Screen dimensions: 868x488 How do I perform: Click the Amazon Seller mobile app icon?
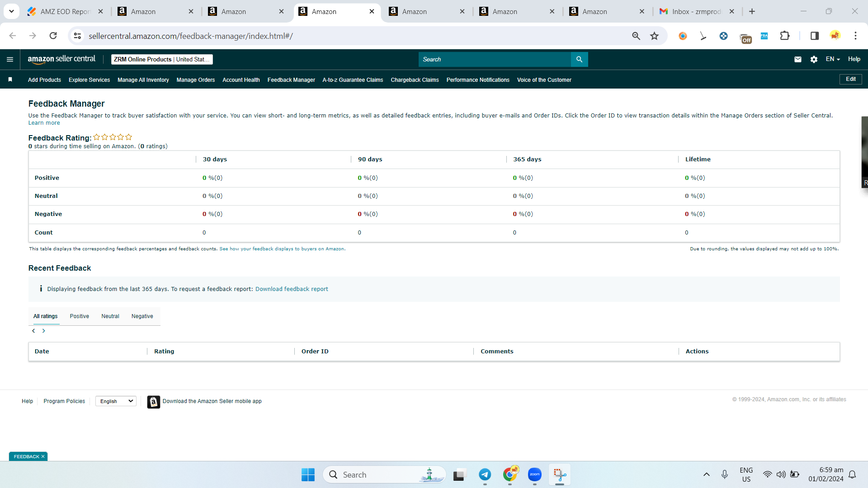point(154,402)
